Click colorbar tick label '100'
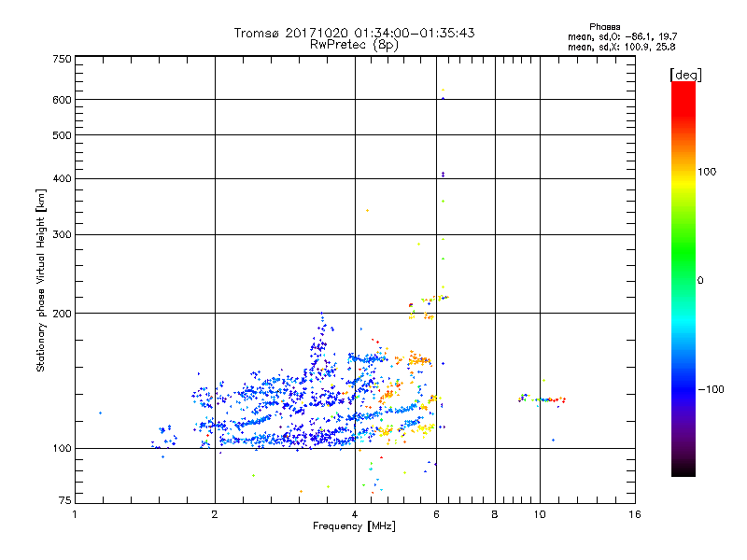Image resolution: width=747 pixels, height=560 pixels. (707, 172)
